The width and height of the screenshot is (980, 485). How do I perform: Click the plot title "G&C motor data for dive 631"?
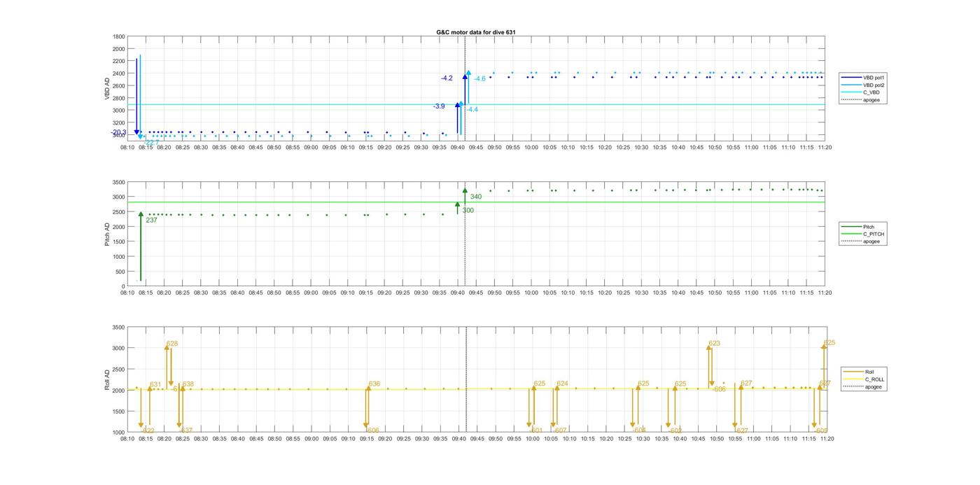click(x=476, y=32)
